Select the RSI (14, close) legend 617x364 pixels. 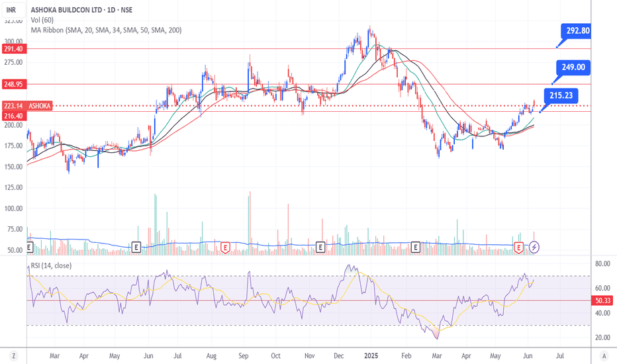pyautogui.click(x=51, y=265)
